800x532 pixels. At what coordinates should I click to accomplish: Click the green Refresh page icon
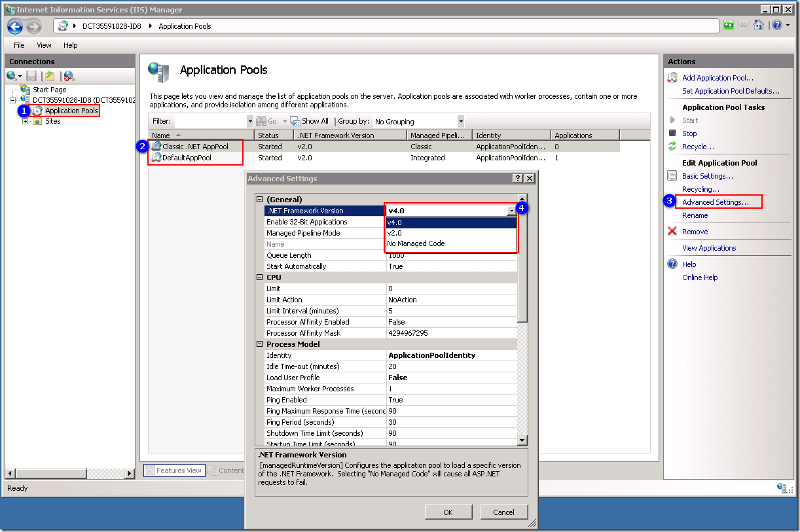[x=729, y=26]
